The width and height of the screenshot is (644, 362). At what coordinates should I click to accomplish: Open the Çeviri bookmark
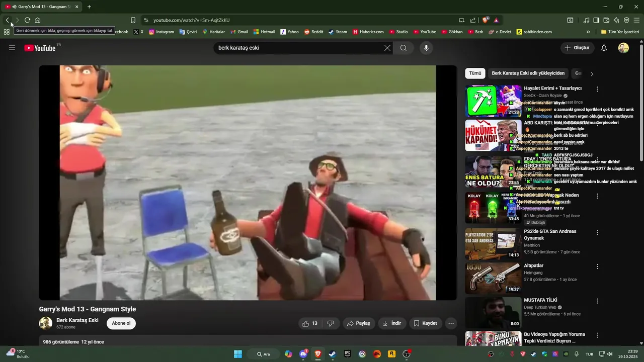[x=188, y=32]
